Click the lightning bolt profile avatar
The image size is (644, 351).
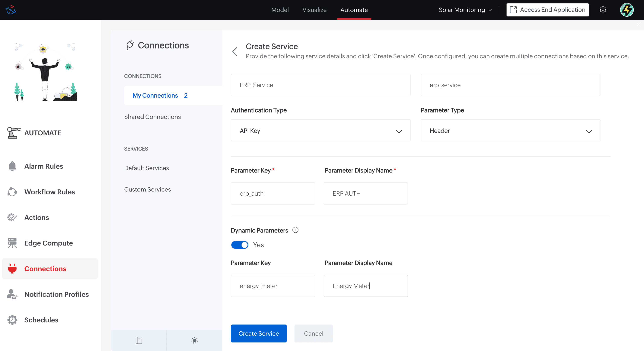coord(627,10)
